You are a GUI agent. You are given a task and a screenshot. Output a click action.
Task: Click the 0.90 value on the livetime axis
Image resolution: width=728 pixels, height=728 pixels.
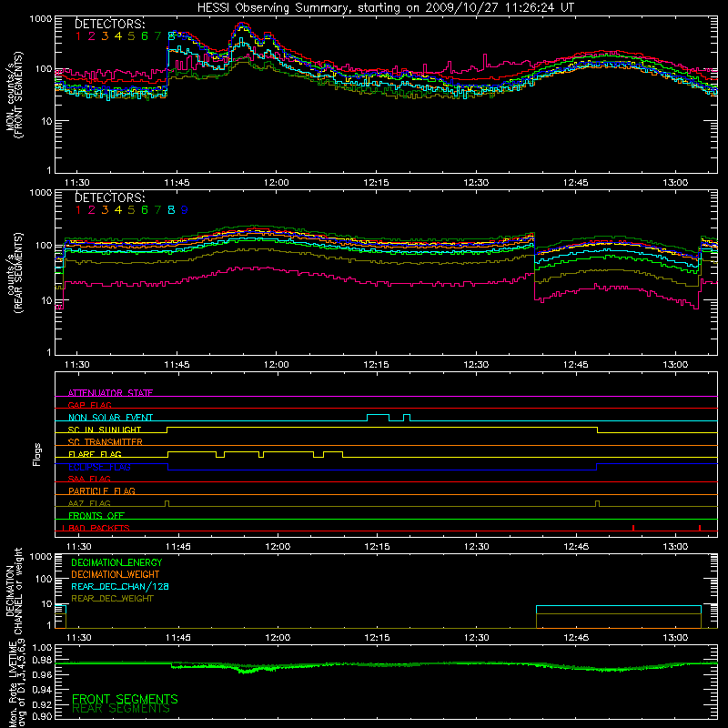point(43,717)
